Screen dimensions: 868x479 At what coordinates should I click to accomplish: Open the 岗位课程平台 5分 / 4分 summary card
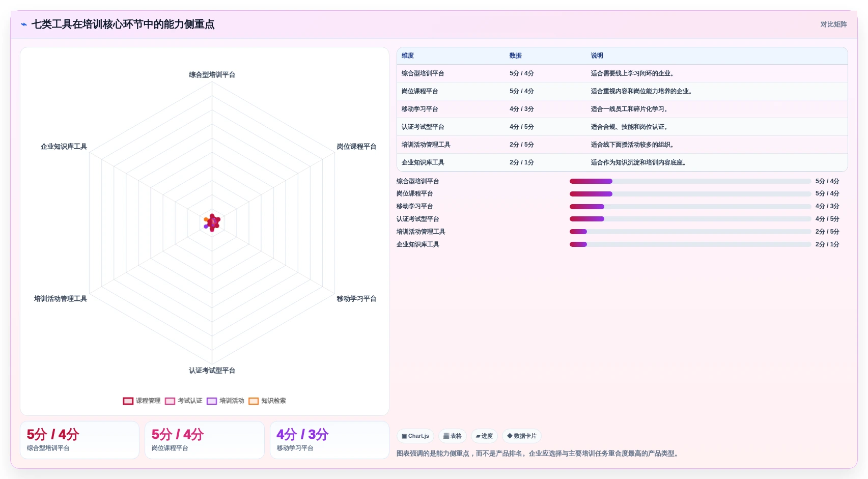click(205, 440)
